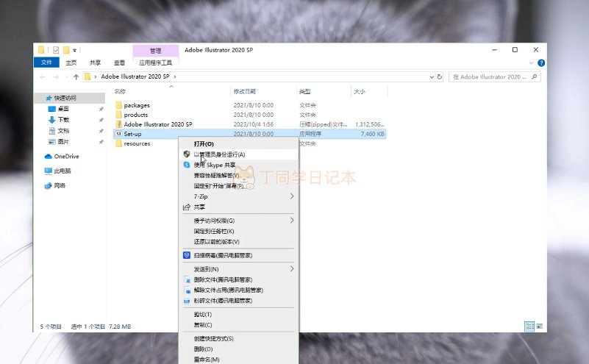Click the properties checkmark icon in title bar
This screenshot has width=589, height=364.
point(56,49)
